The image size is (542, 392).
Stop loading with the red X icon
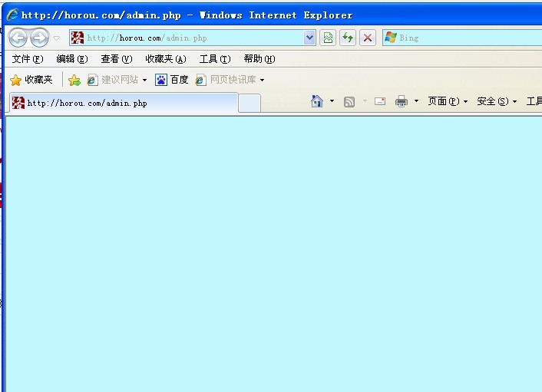click(368, 38)
